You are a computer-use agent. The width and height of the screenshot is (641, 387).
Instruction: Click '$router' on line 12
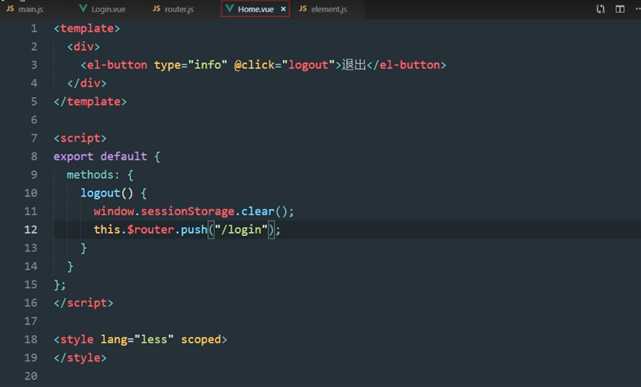(x=150, y=230)
